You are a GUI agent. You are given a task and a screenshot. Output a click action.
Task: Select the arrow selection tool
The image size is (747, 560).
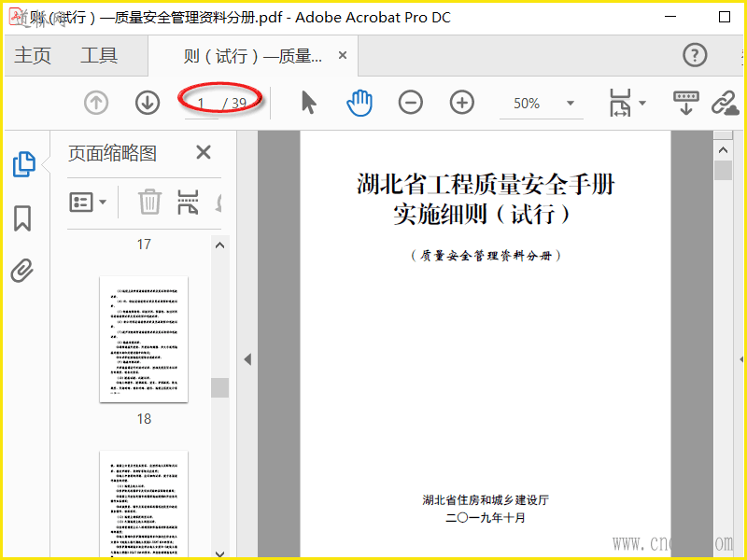point(309,103)
